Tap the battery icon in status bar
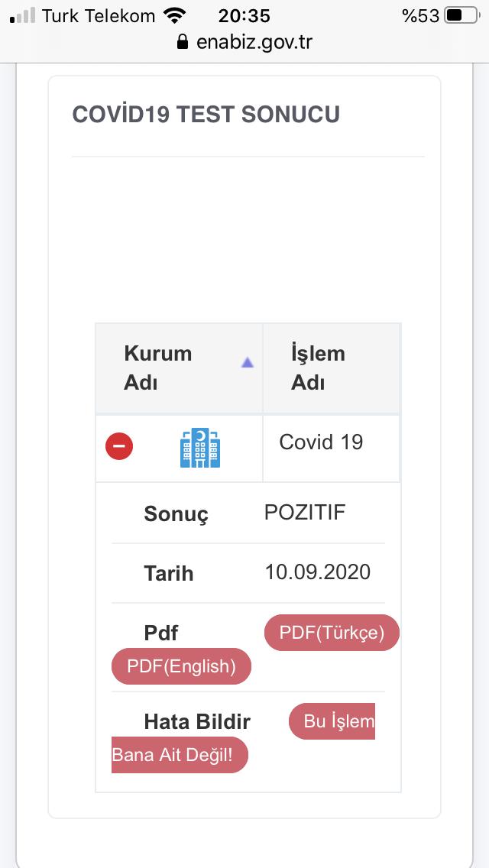Screen dimensions: 489x868 pos(463,15)
